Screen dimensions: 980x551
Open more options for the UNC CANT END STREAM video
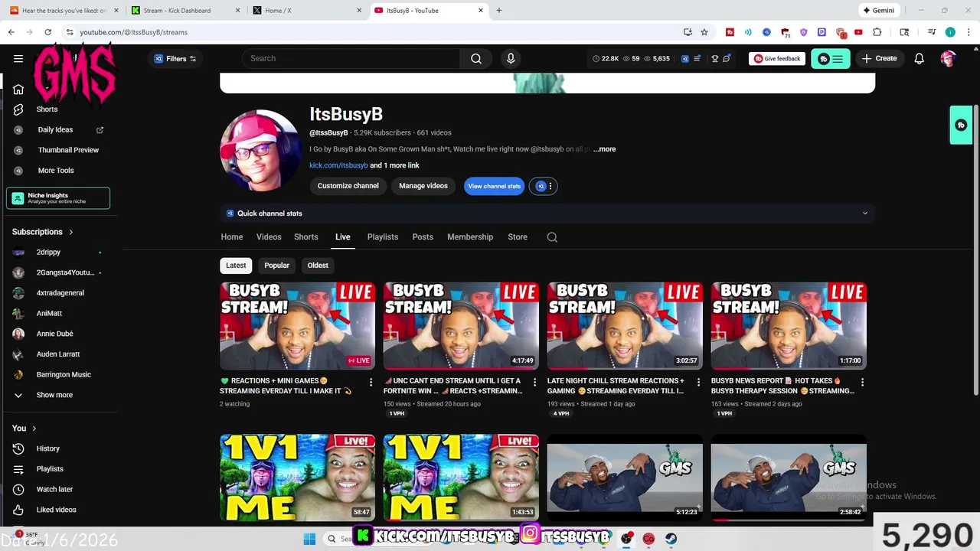point(535,382)
